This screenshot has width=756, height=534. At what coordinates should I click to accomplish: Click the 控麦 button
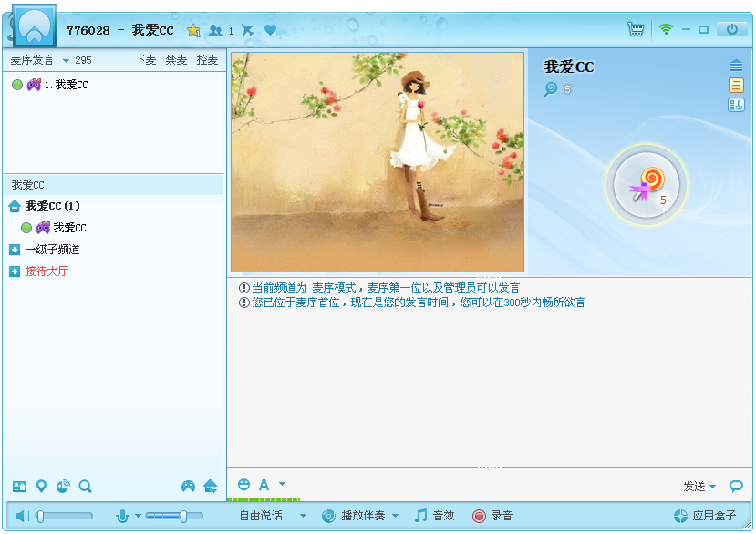pyautogui.click(x=207, y=60)
